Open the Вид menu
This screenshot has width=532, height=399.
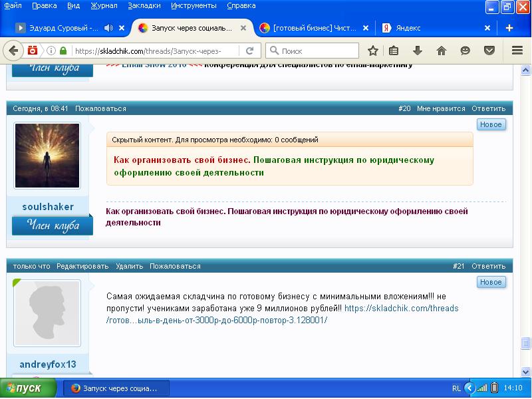[73, 6]
